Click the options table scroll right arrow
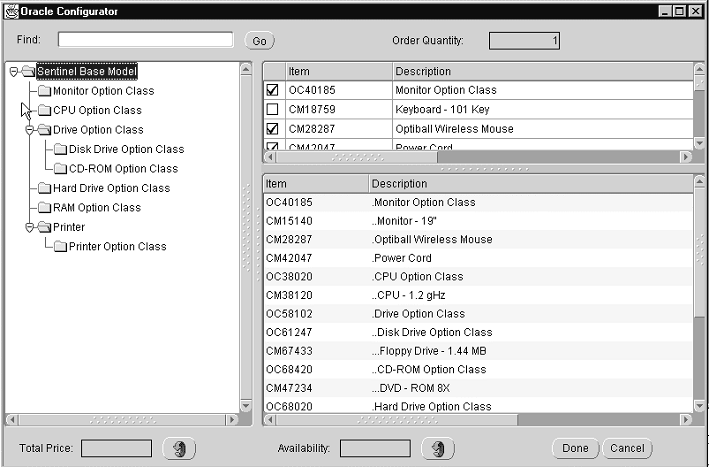710x468 pixels. (x=686, y=157)
